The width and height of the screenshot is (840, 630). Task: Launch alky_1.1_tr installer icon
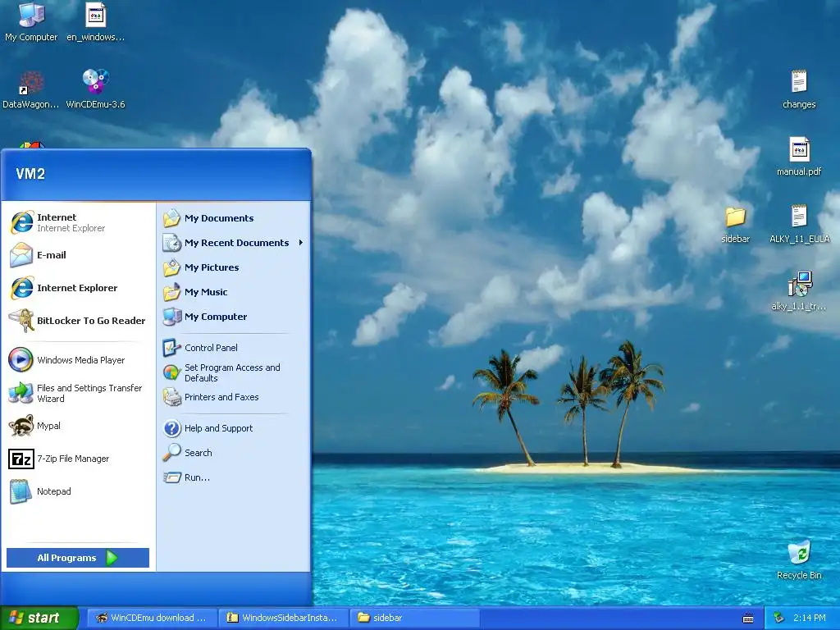tap(799, 291)
